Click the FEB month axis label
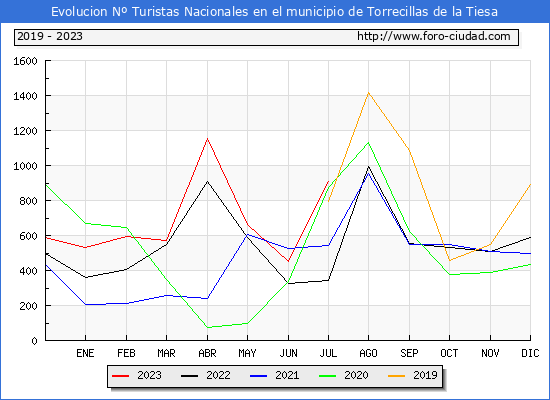550x400 pixels. click(126, 353)
